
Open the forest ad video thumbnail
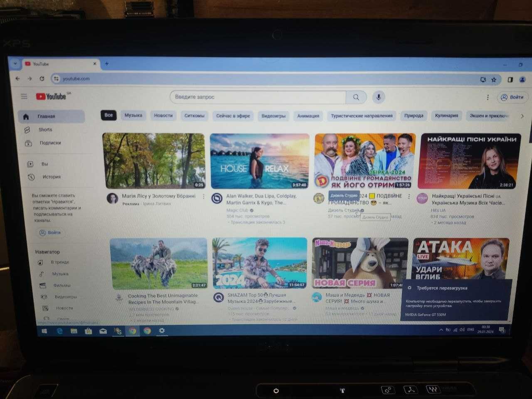(154, 161)
